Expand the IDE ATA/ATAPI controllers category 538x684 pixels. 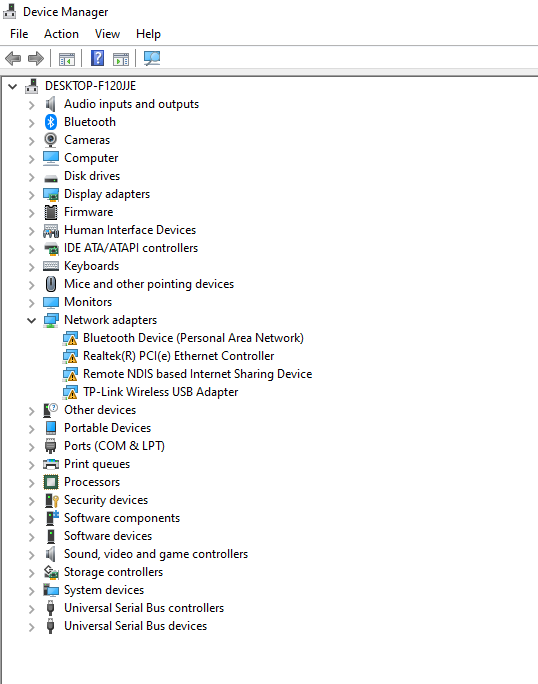tap(31, 249)
